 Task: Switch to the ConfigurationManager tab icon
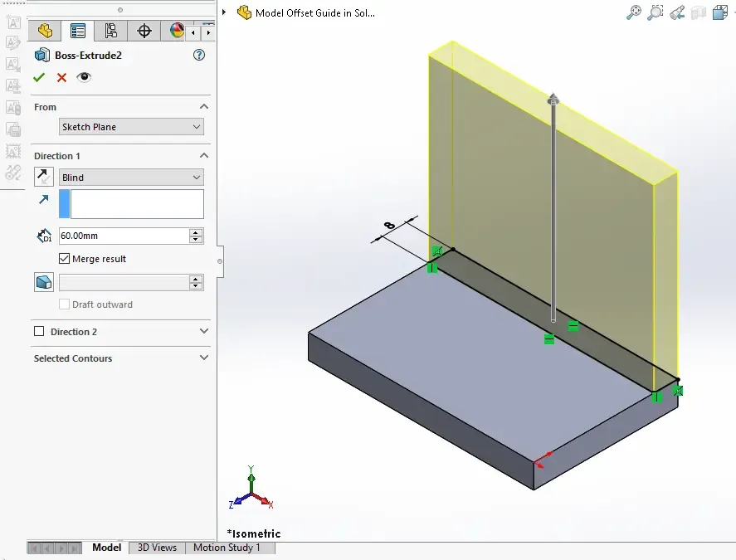click(110, 32)
